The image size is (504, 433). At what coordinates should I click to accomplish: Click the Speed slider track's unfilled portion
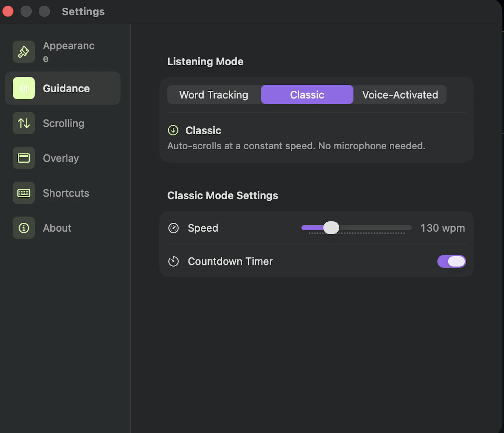[375, 228]
